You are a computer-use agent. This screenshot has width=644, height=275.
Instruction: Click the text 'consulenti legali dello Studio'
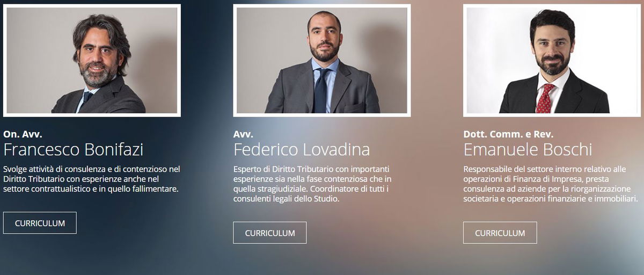tap(287, 199)
